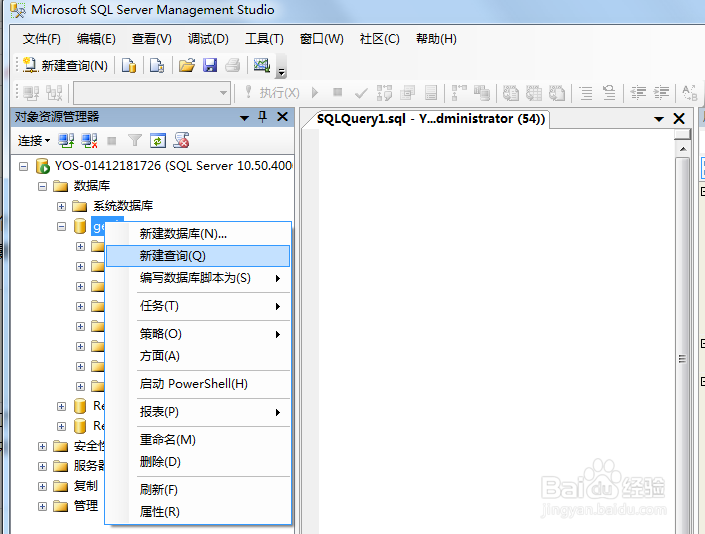Click the database engine query icon
Image resolution: width=705 pixels, height=534 pixels.
click(129, 66)
